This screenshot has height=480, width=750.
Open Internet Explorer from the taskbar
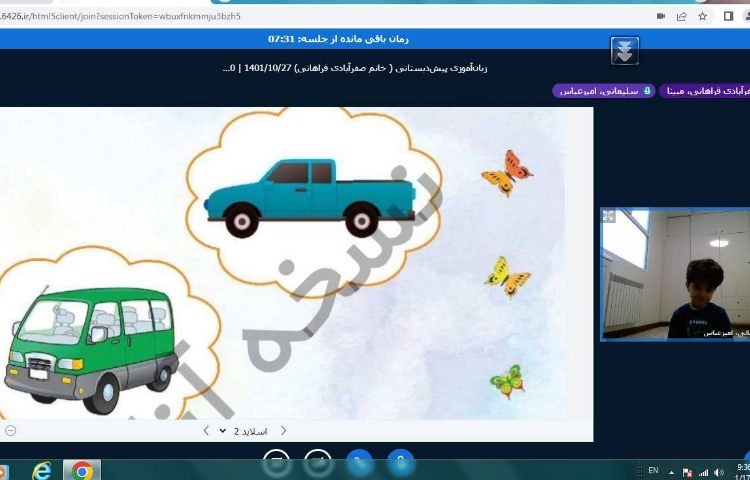43,471
